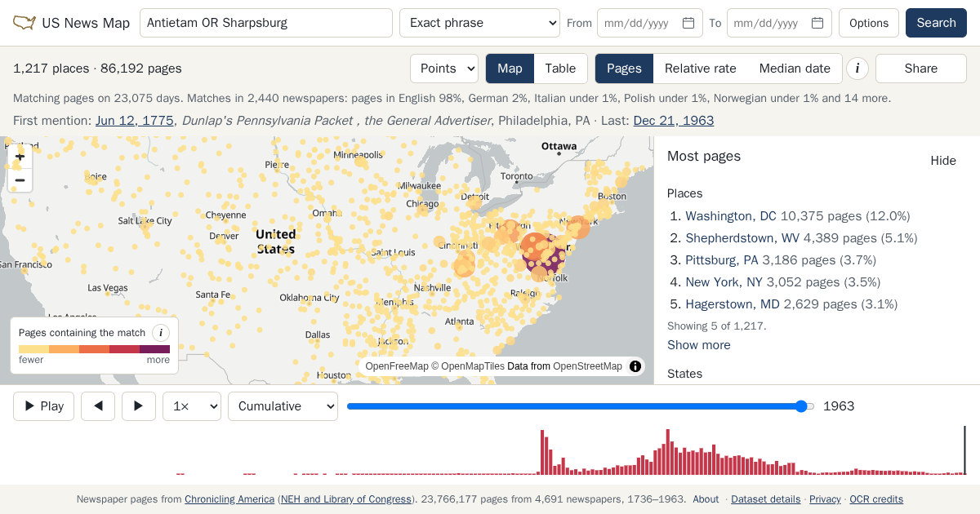Play the timeline animation
The image size is (980, 514).
pos(43,406)
